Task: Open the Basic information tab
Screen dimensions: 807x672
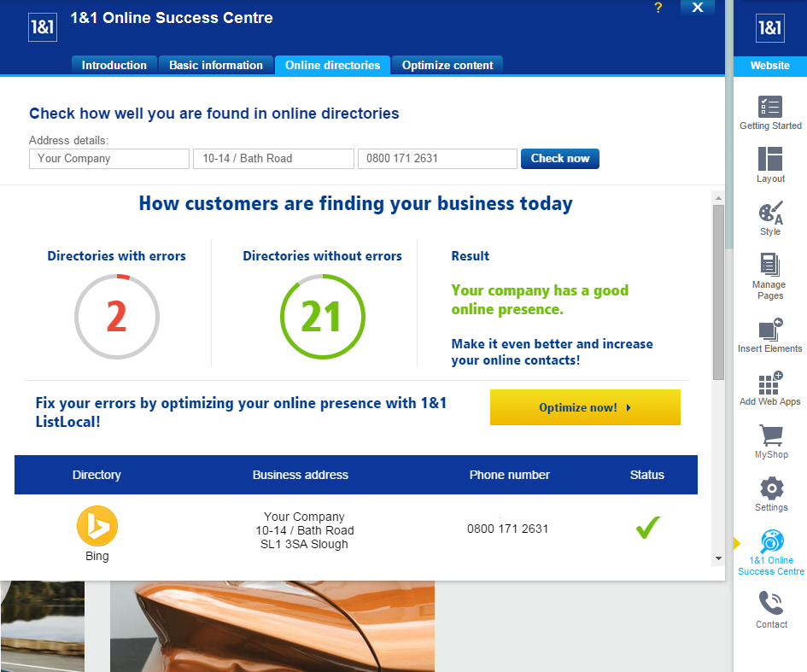Action: point(215,65)
